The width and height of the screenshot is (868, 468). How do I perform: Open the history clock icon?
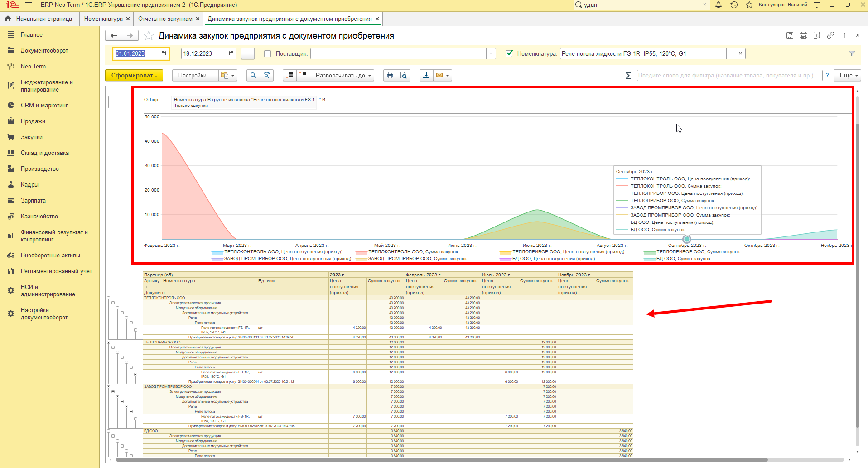pyautogui.click(x=734, y=5)
